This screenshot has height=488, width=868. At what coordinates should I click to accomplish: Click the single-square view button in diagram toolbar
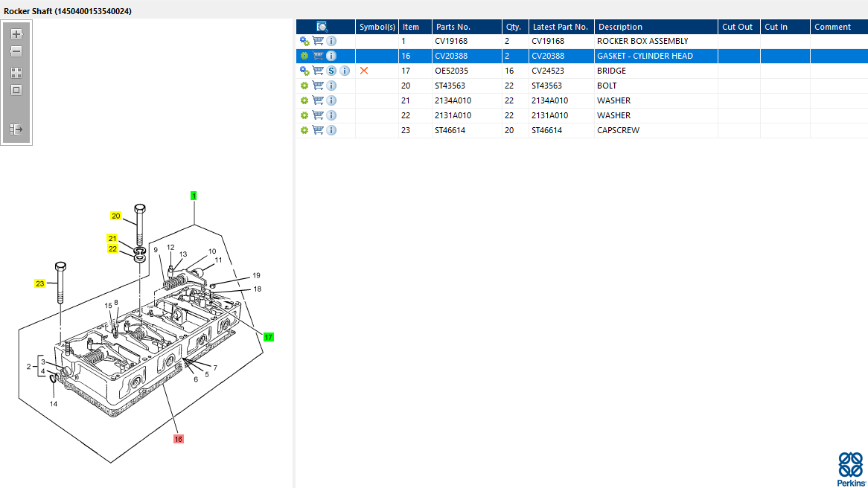pos(16,90)
